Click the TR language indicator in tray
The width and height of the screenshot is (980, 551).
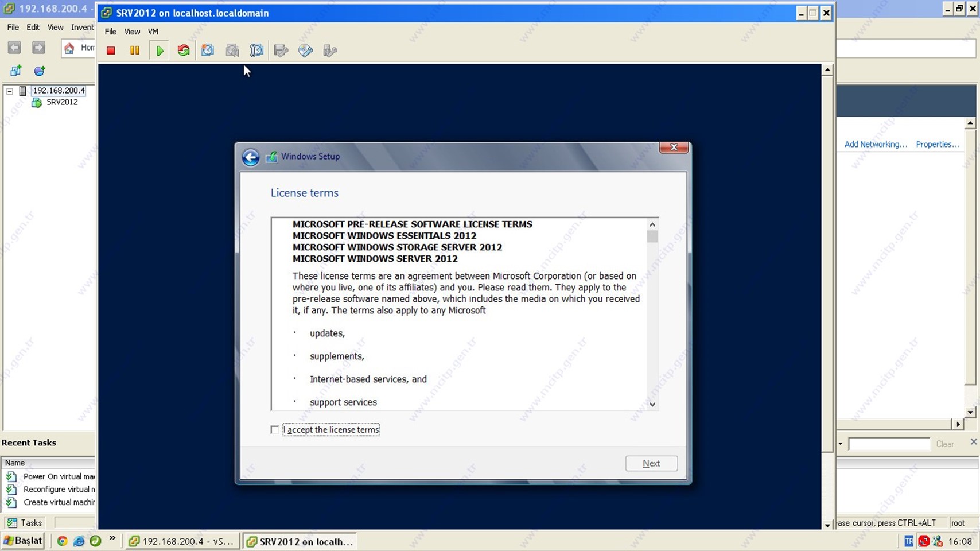coord(908,541)
